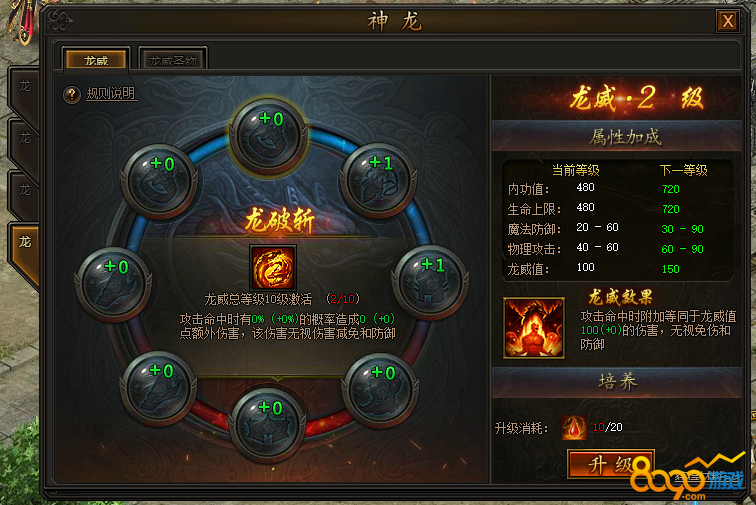Select the bottom dragon orb showing +0
This screenshot has height=505, width=756.
point(268,425)
